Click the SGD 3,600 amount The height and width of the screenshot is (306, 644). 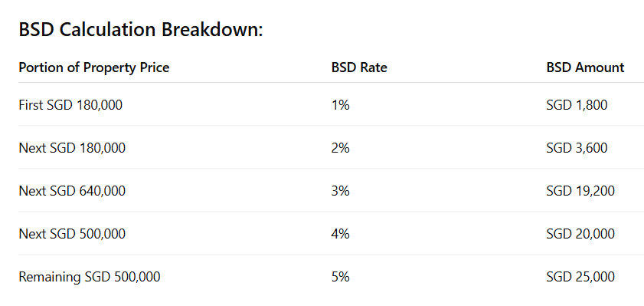click(x=577, y=148)
